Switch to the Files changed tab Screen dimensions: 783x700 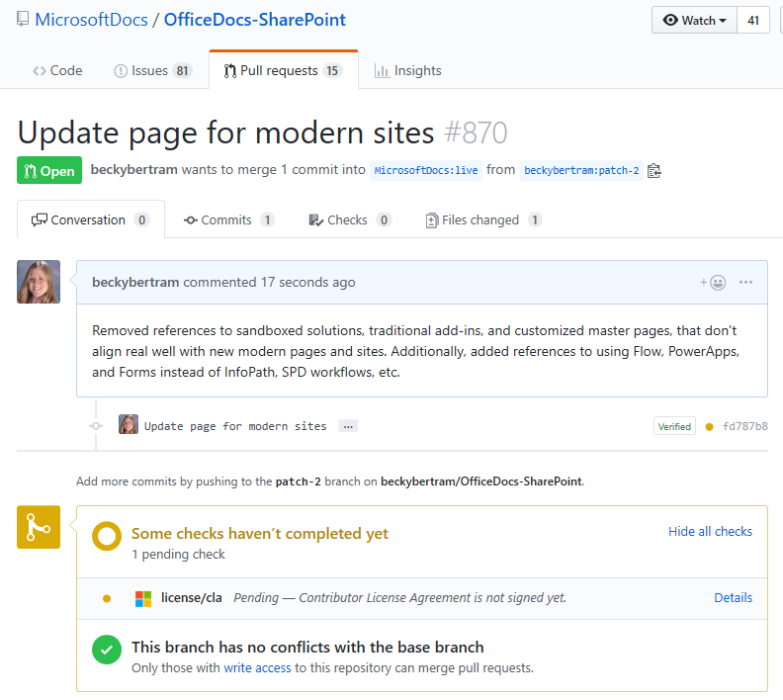coord(482,219)
